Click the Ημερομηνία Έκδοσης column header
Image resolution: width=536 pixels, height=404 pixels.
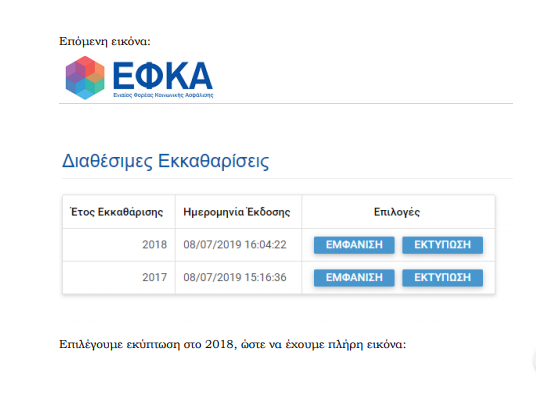coord(237,212)
